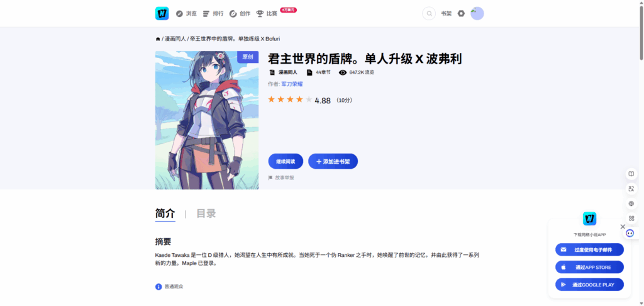
Task: Close the download app popup
Action: point(623,227)
